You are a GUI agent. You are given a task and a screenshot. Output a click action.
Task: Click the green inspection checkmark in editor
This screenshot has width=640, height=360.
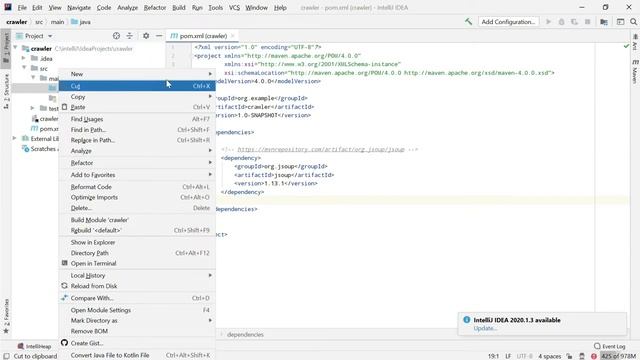point(626,47)
